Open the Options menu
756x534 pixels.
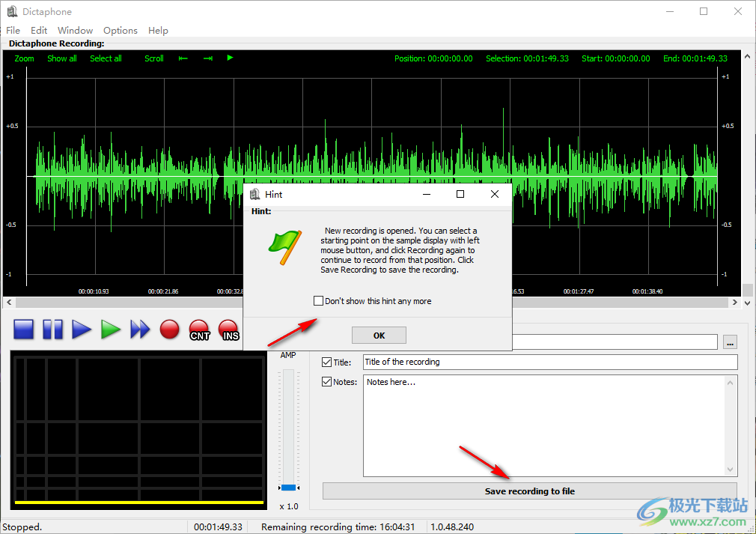click(121, 31)
